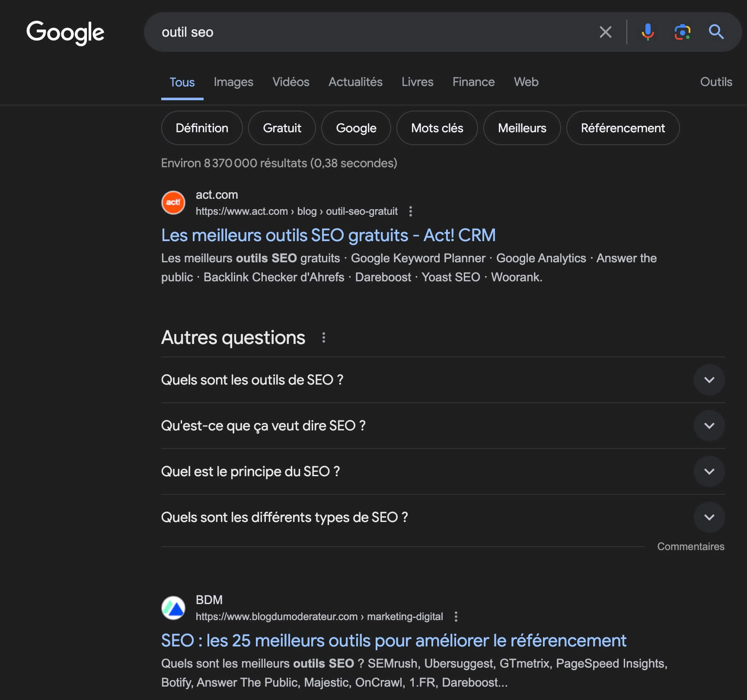Switch to the Images tab
747x700 pixels.
[233, 82]
